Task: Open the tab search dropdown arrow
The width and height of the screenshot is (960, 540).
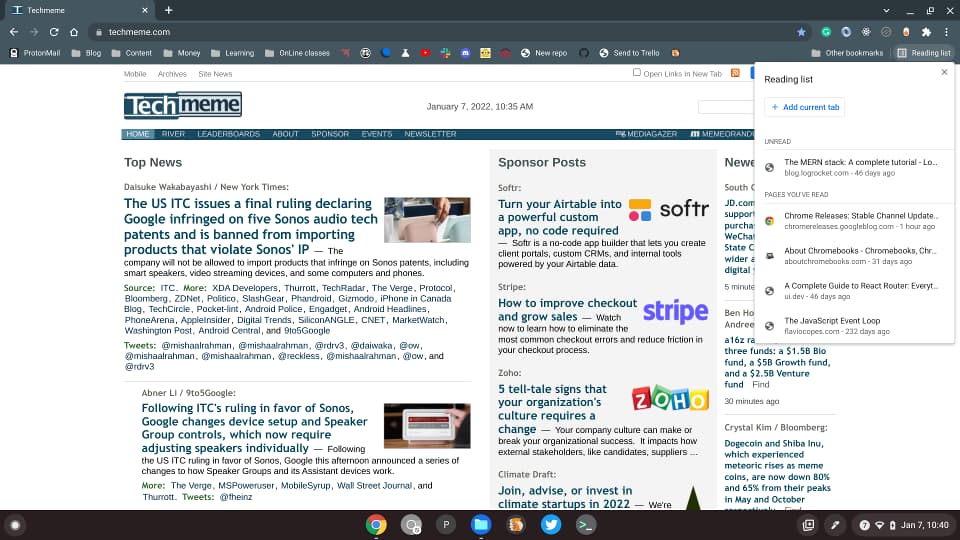Action: [886, 10]
